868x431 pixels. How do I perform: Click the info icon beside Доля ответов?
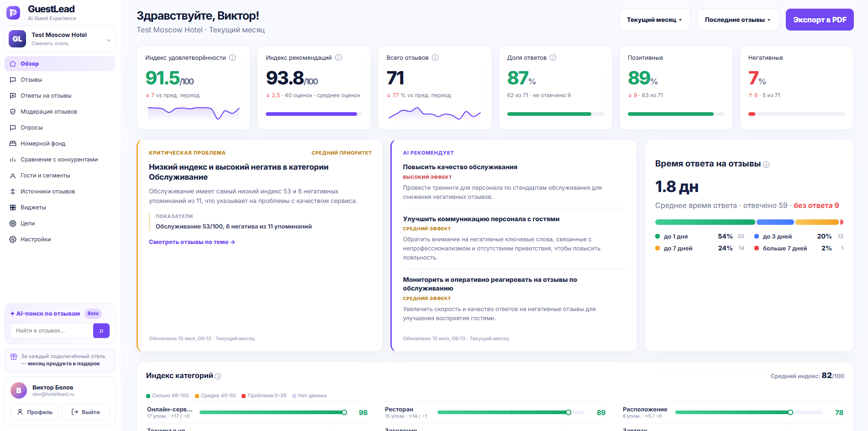[553, 57]
